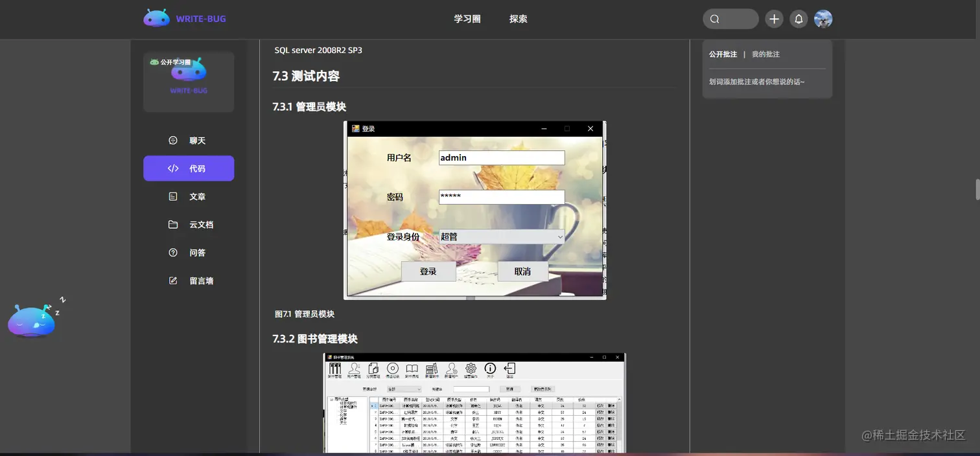This screenshot has height=456, width=980.
Task: Click the exit arrow icon in library toolbar
Action: tap(509, 369)
